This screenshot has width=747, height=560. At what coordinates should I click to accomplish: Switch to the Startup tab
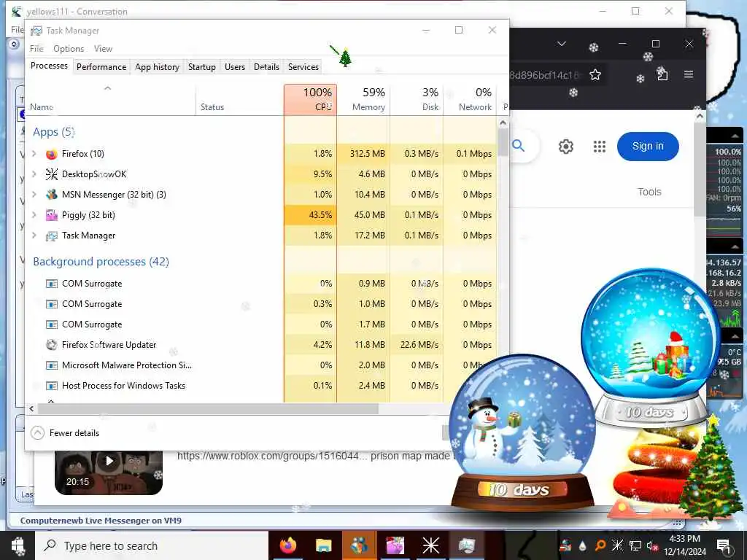(202, 67)
